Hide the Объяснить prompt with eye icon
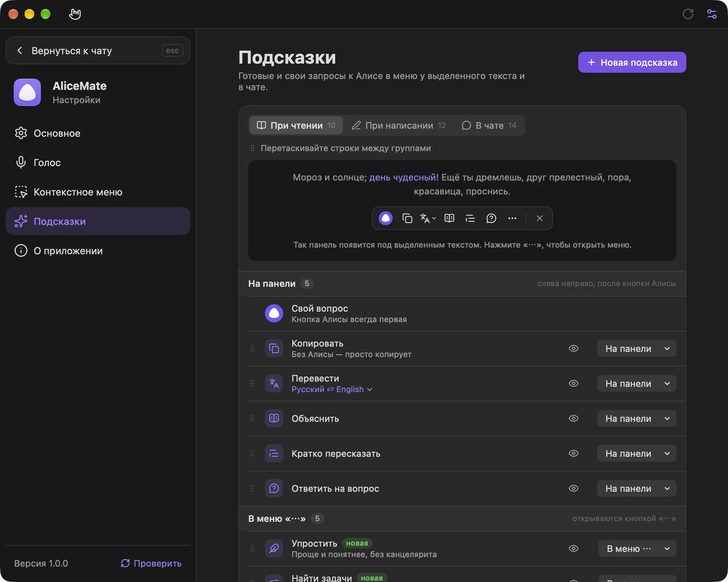 (573, 418)
